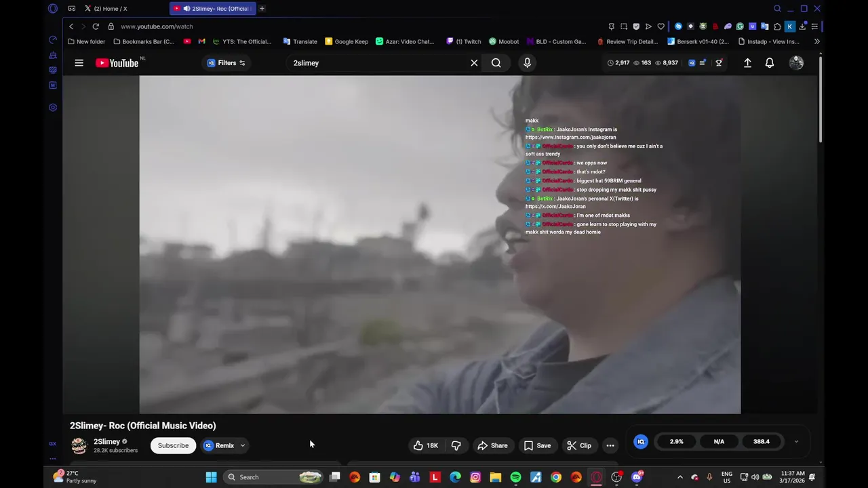Click the vidIQ Remix button
This screenshot has width=868, height=488.
(x=219, y=445)
